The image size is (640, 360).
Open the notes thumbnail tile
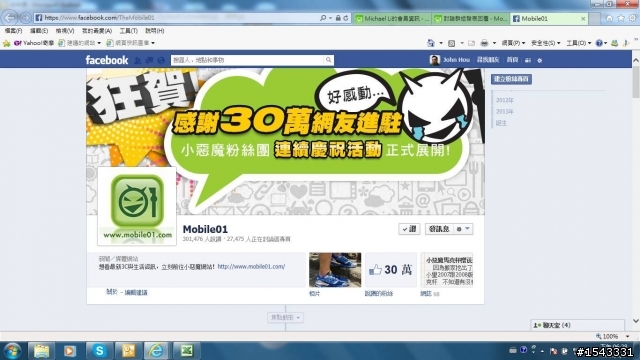tap(447, 270)
